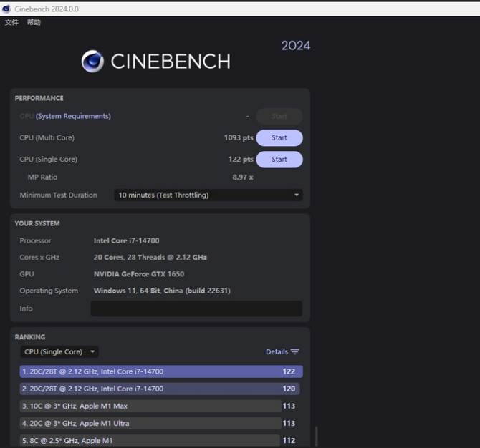The height and width of the screenshot is (448, 480).
Task: Open the Minimum Test Duration dropdown
Action: point(208,195)
